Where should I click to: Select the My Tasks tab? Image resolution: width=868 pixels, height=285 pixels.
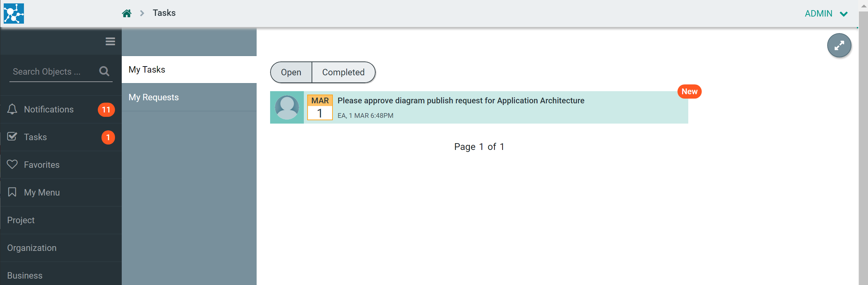[x=147, y=70]
